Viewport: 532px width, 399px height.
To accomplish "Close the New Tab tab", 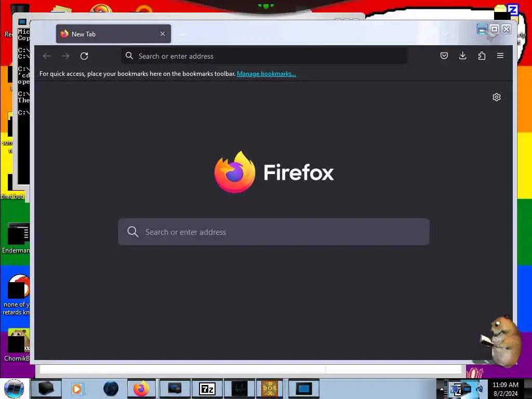I will tap(163, 34).
